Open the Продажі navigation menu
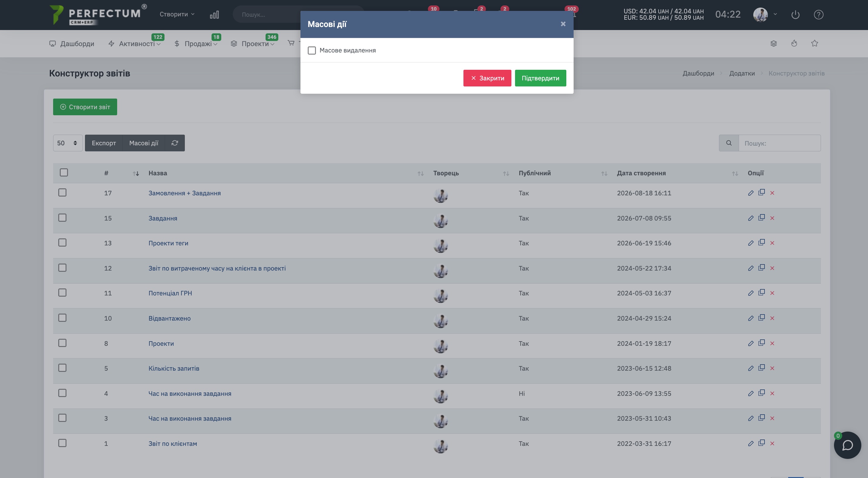This screenshot has height=478, width=868. tap(195, 43)
